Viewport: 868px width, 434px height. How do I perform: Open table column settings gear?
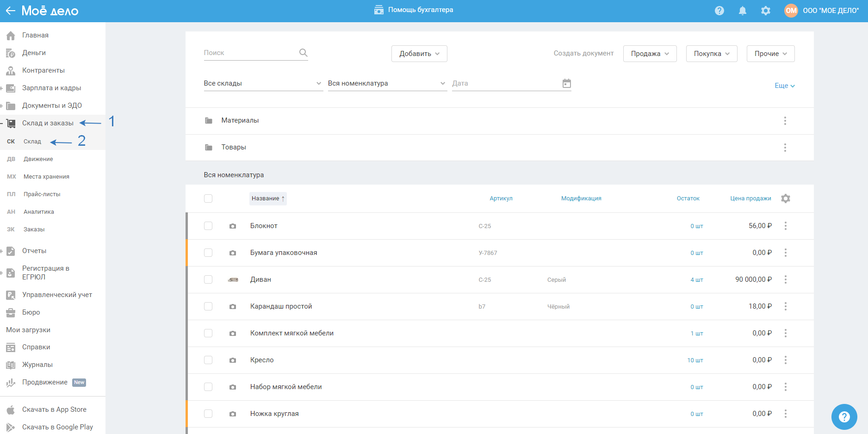785,198
